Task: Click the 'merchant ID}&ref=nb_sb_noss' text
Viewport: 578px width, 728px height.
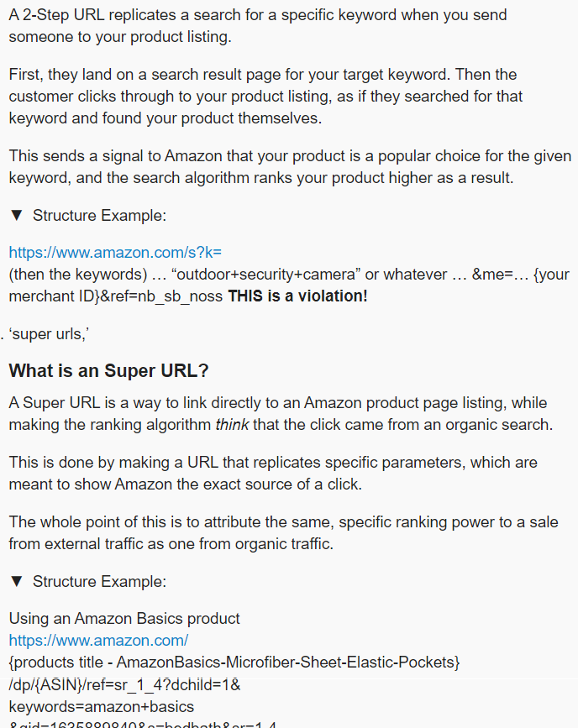Action: tap(116, 296)
